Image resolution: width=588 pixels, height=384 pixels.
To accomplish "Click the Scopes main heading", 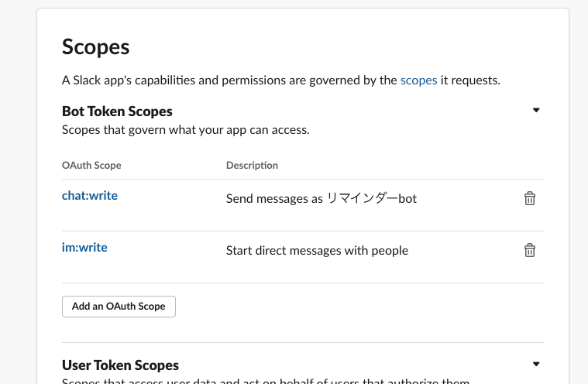I will (x=95, y=47).
